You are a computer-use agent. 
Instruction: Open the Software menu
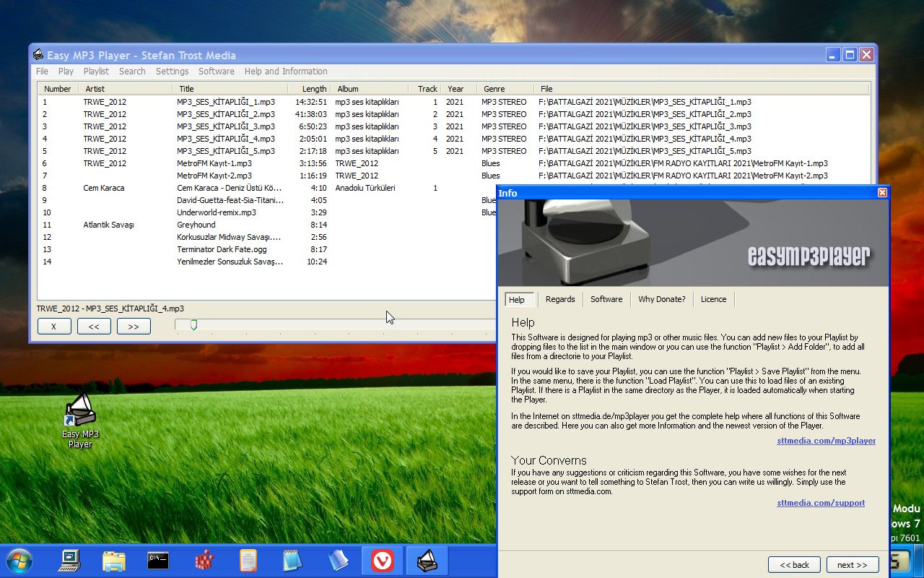pyautogui.click(x=217, y=72)
